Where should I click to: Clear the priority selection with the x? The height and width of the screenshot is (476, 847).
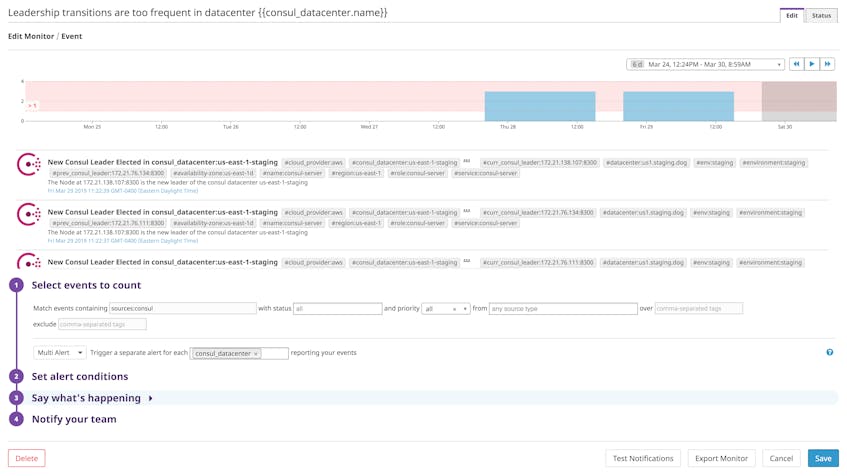point(454,309)
